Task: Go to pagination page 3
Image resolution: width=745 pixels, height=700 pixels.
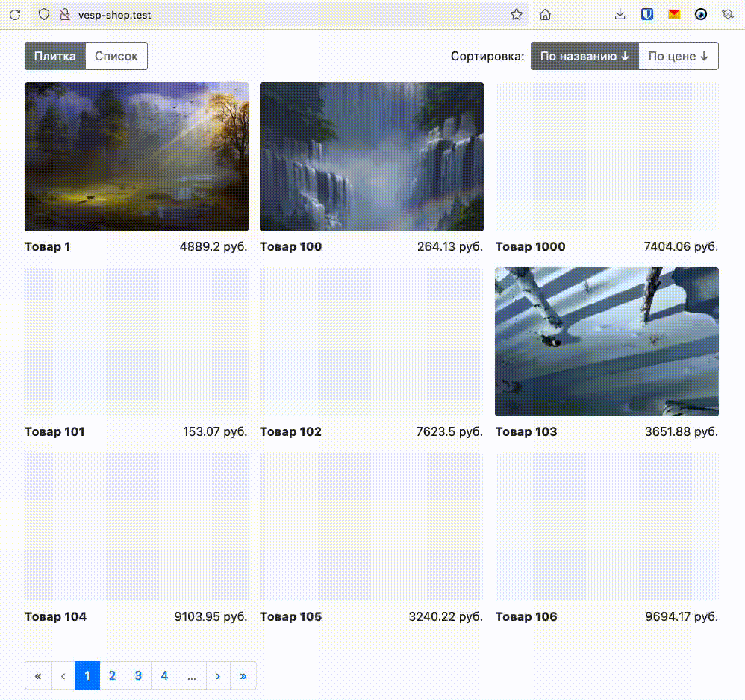Action: click(138, 675)
